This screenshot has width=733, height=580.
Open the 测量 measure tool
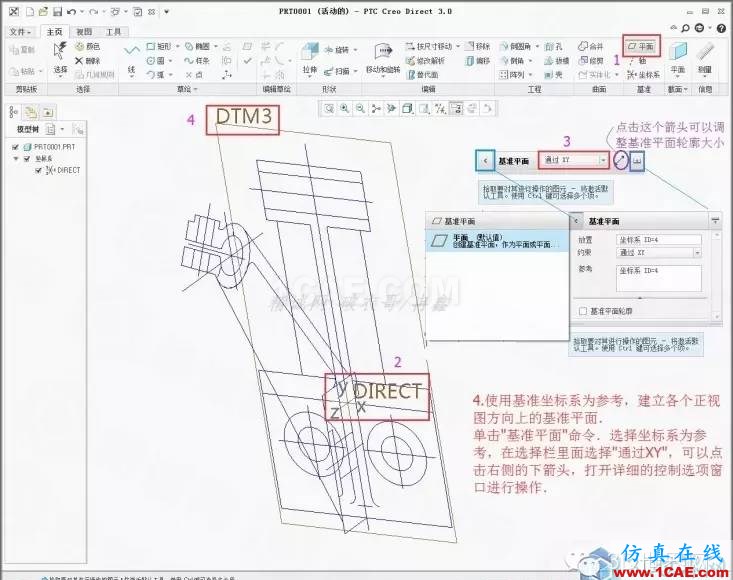(704, 58)
